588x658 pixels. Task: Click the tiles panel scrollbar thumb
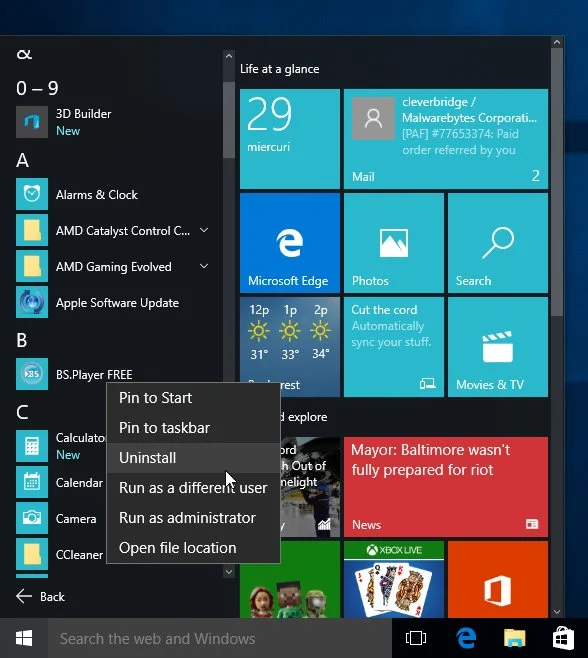[557, 182]
